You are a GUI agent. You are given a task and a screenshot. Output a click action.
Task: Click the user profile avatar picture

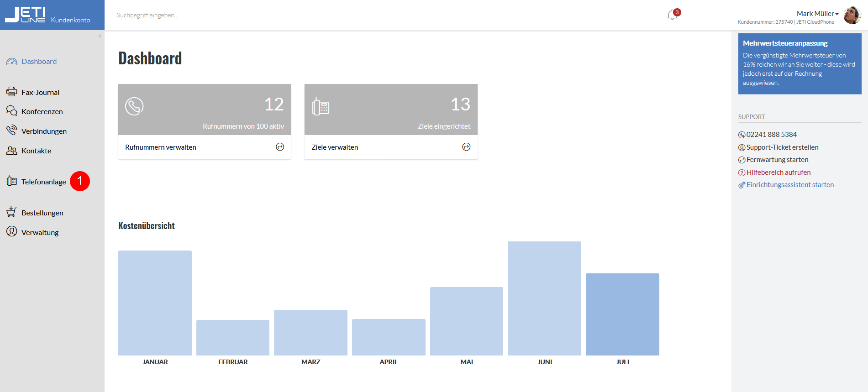(x=852, y=15)
